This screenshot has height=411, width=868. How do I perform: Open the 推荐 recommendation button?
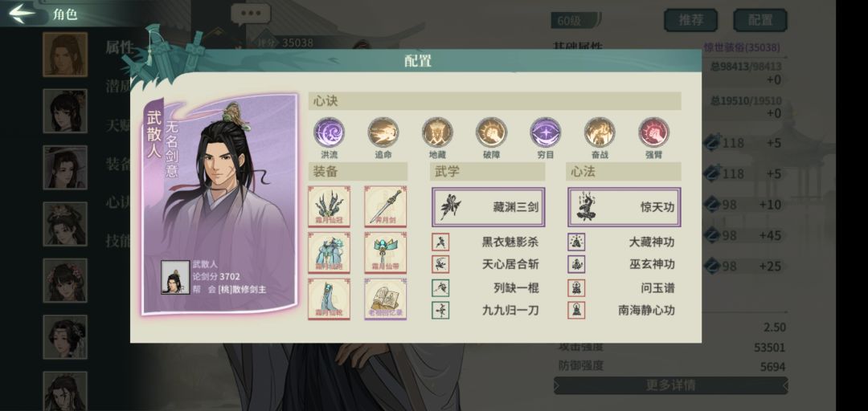point(691,20)
